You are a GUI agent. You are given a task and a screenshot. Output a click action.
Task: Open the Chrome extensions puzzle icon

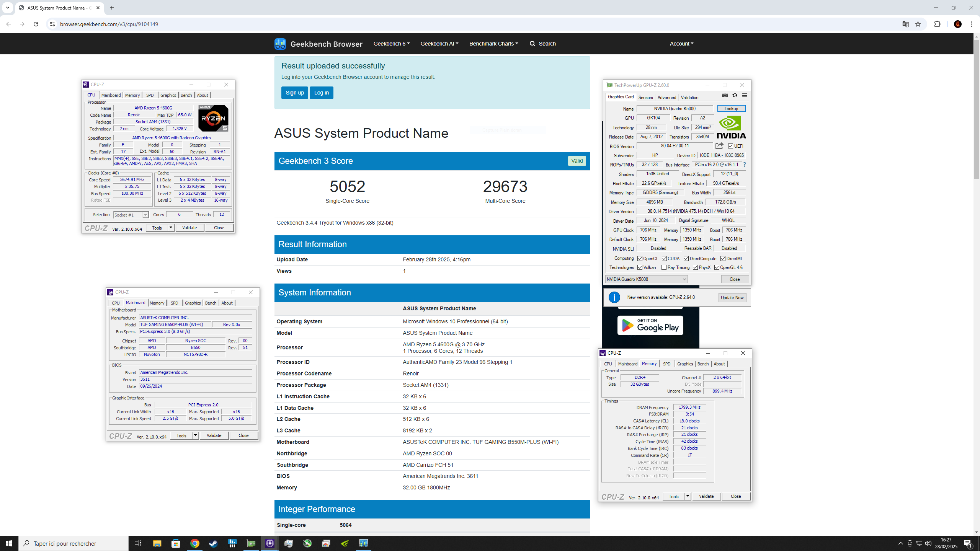tap(937, 24)
